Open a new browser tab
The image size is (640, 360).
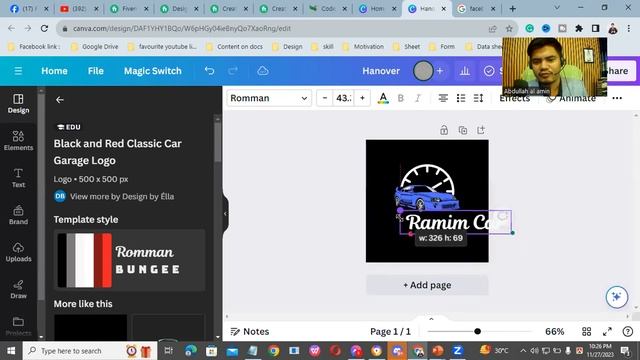(513, 9)
